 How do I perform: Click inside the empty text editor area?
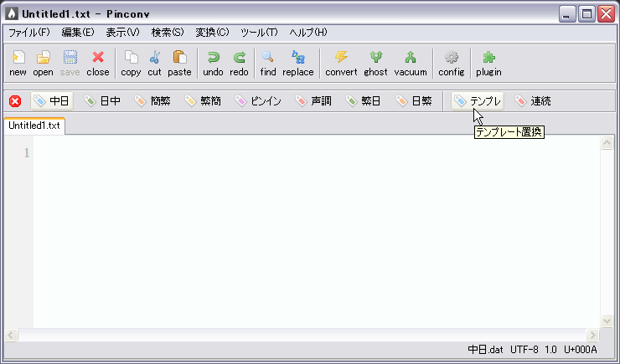(317, 232)
